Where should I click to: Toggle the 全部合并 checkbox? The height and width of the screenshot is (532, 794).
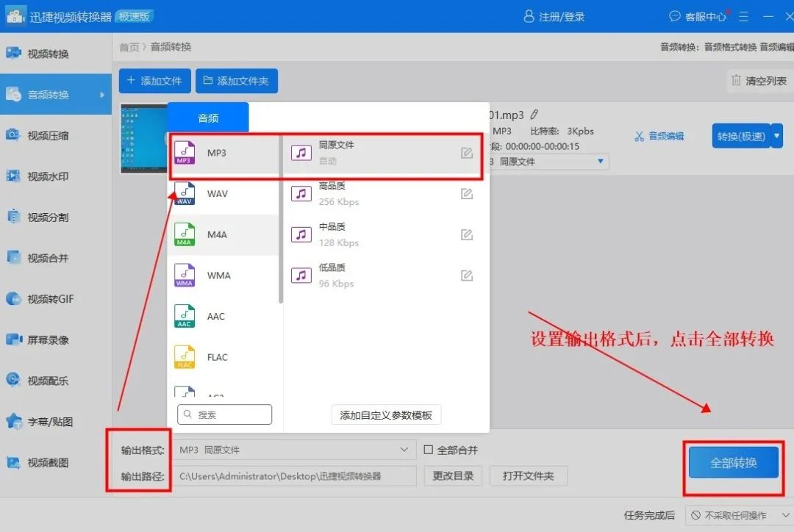pyautogui.click(x=429, y=450)
